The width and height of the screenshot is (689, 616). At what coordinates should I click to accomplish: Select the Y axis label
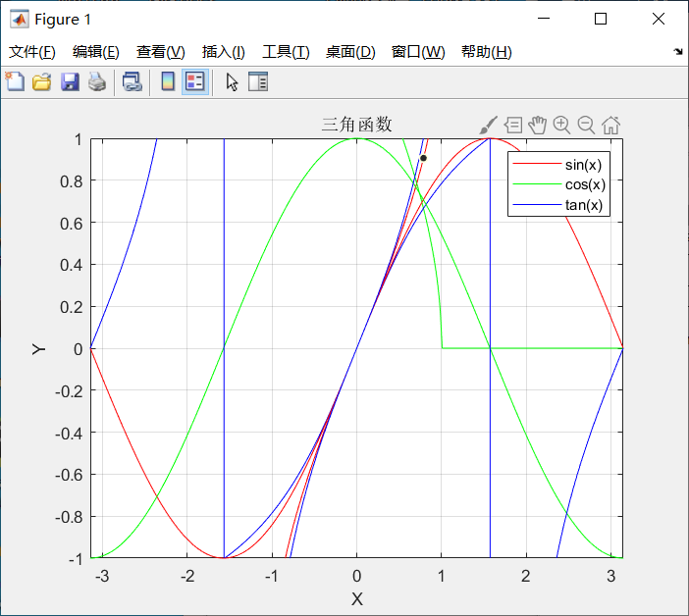[38, 349]
